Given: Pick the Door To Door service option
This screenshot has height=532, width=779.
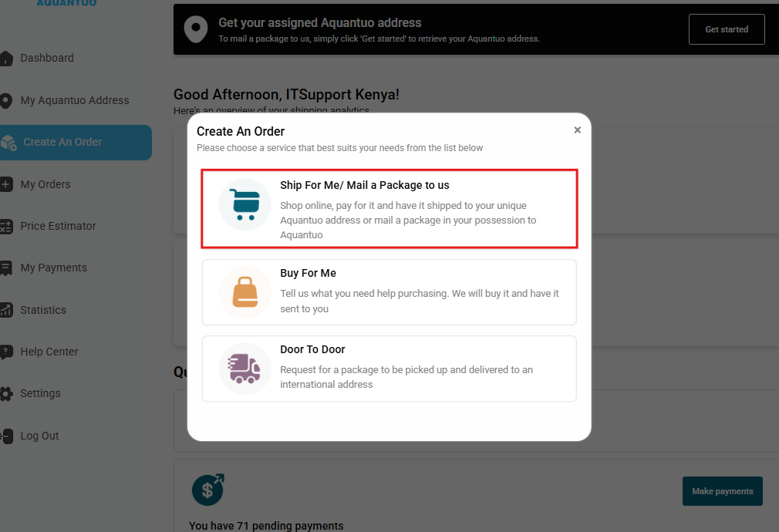Looking at the screenshot, I should tap(389, 369).
